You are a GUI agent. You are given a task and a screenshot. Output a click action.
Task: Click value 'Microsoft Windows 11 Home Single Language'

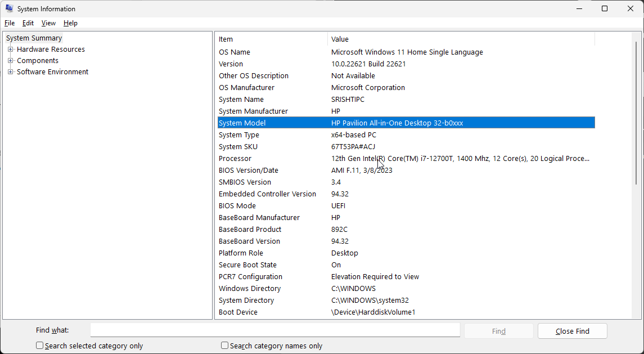coord(407,52)
